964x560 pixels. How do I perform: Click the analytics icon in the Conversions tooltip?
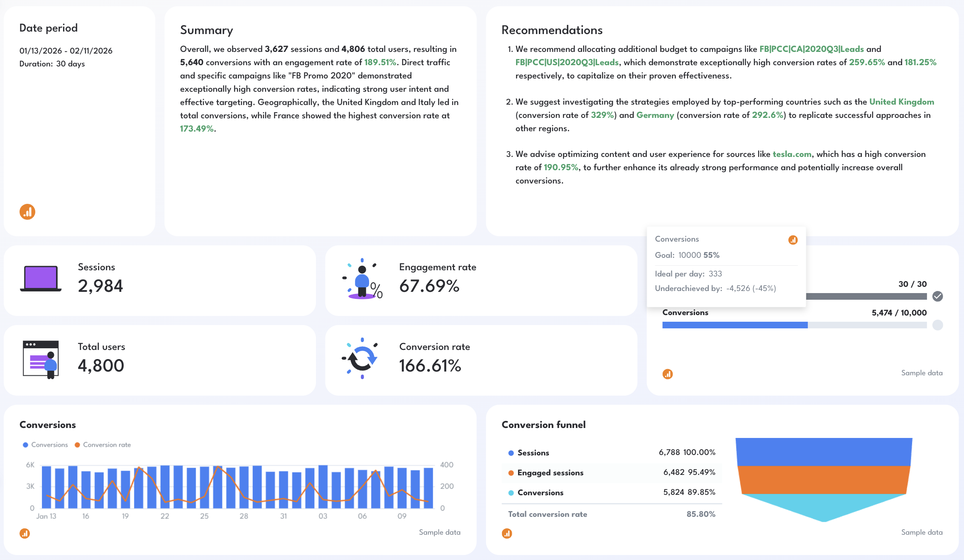tap(793, 240)
